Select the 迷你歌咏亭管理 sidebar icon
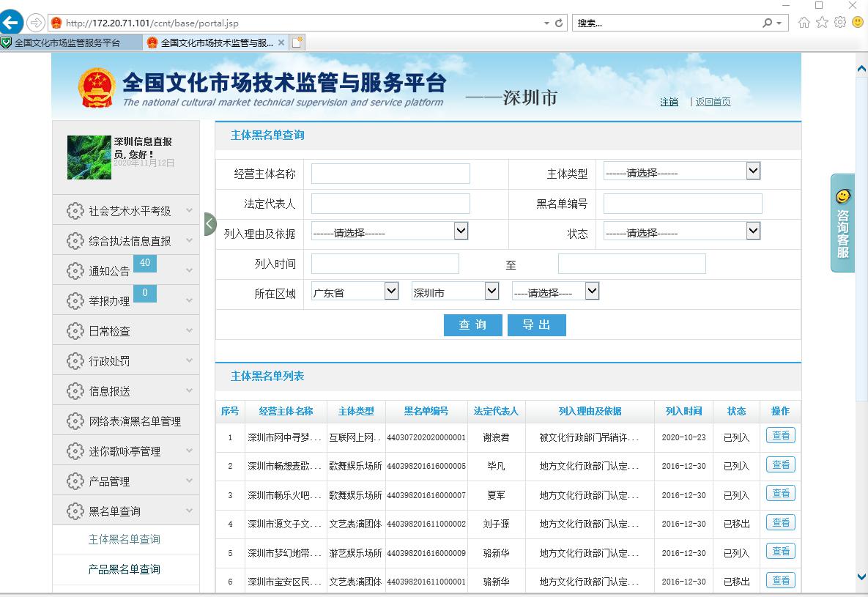The width and height of the screenshot is (868, 597). tap(75, 450)
